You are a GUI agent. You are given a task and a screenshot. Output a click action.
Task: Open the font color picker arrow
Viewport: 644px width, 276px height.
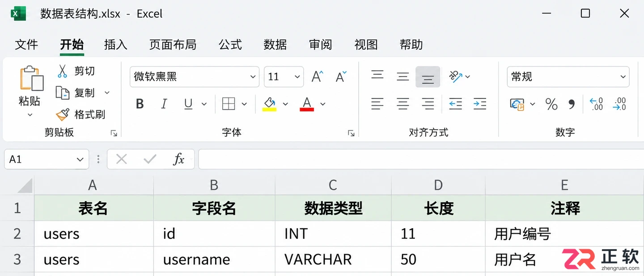coord(322,104)
